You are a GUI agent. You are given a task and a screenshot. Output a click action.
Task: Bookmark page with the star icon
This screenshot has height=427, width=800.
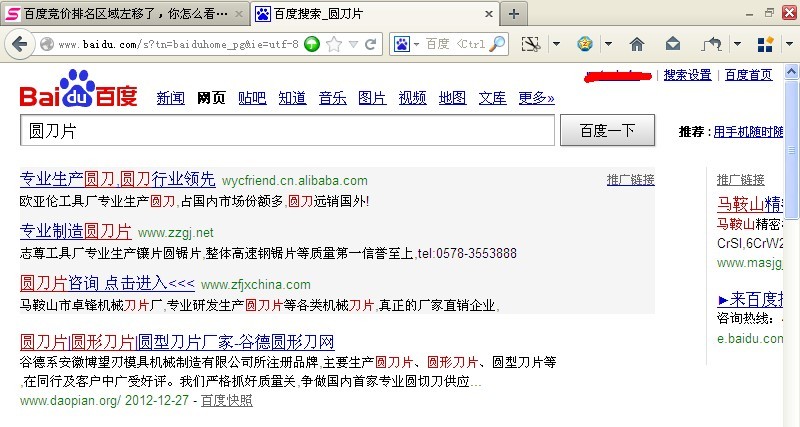pyautogui.click(x=334, y=44)
